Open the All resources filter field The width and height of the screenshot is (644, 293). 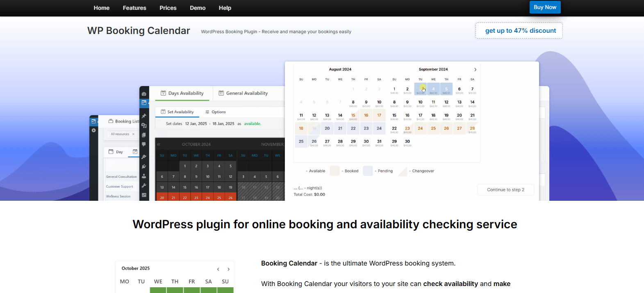[x=123, y=134]
